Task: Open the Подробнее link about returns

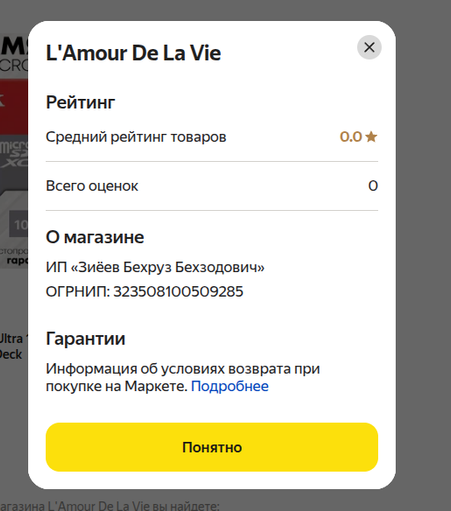Action: coord(230,386)
